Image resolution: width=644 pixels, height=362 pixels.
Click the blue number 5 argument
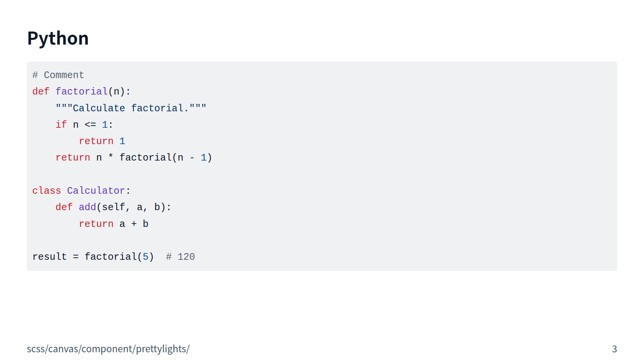click(x=146, y=257)
